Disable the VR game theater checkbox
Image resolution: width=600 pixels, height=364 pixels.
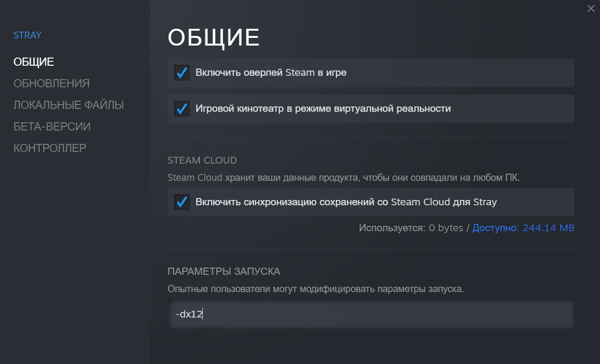(182, 109)
